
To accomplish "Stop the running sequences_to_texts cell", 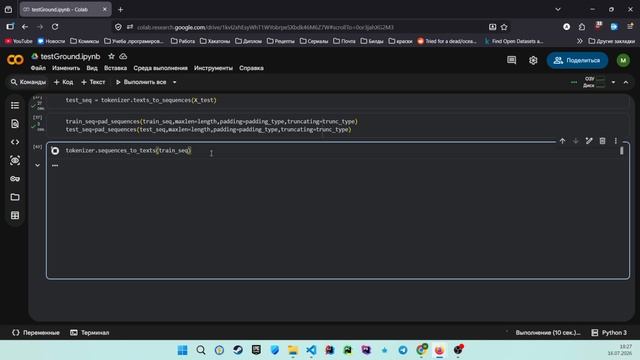I will click(55, 151).
